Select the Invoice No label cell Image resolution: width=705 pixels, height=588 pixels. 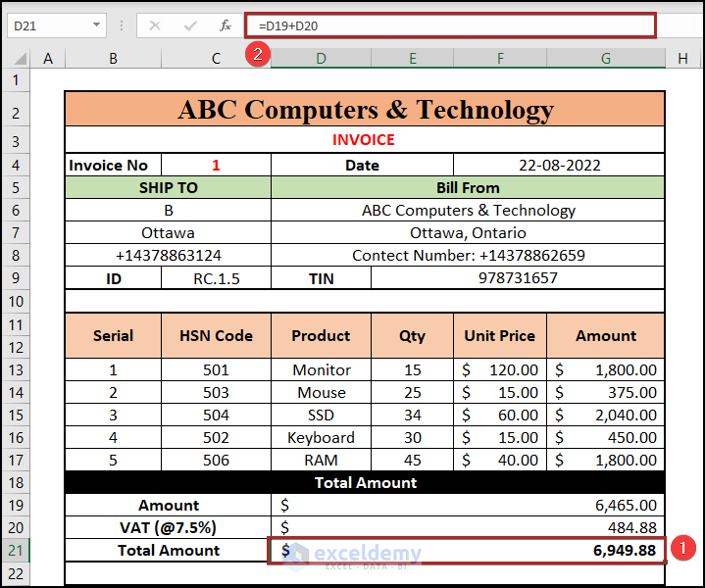click(114, 165)
